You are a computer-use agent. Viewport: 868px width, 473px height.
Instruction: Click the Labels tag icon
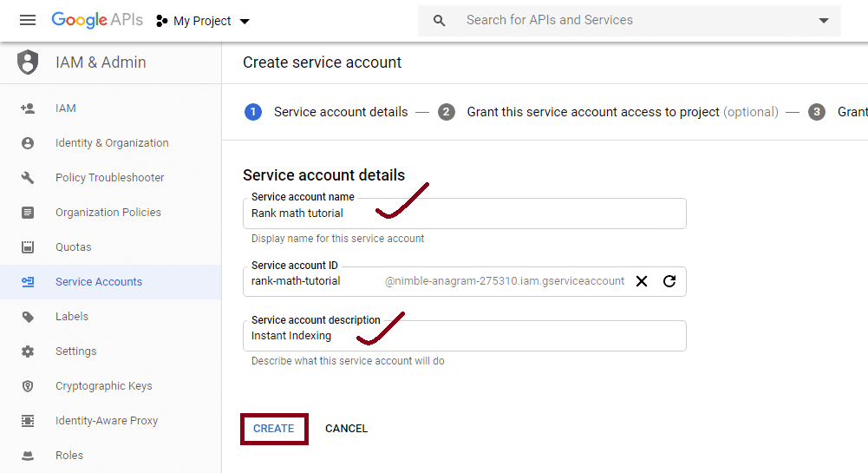tap(28, 317)
